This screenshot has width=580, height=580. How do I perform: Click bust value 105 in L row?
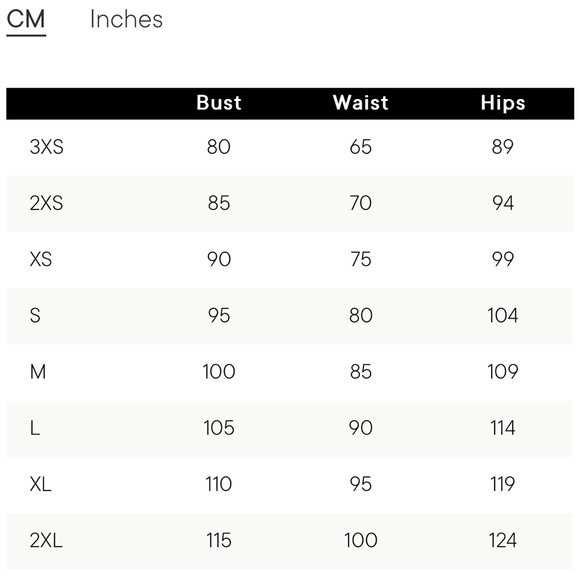point(219,428)
